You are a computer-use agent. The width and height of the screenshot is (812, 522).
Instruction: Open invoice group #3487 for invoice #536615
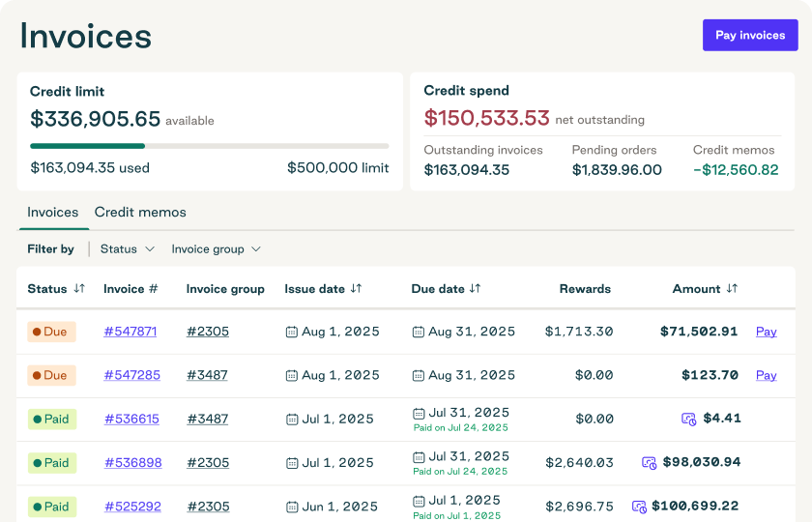[x=207, y=419]
